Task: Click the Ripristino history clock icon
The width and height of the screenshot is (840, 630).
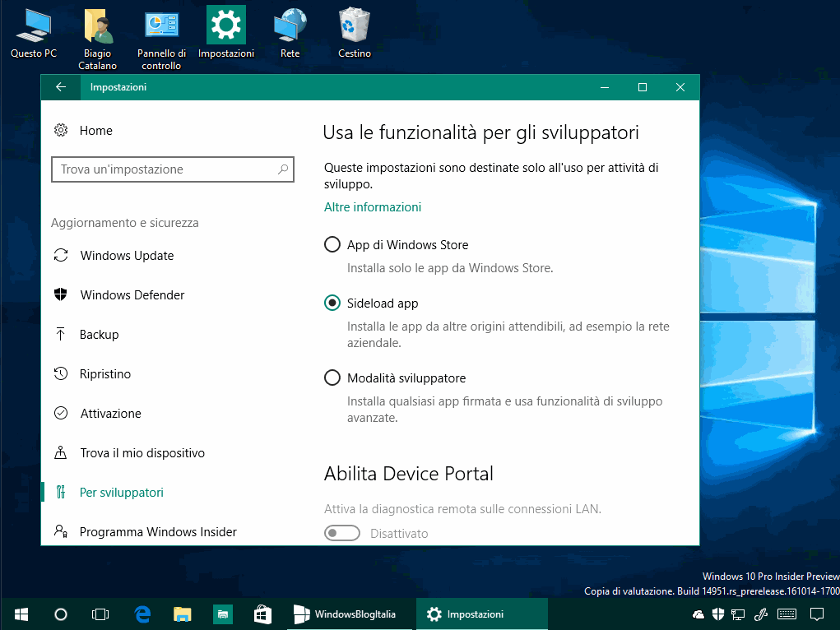Action: [61, 373]
